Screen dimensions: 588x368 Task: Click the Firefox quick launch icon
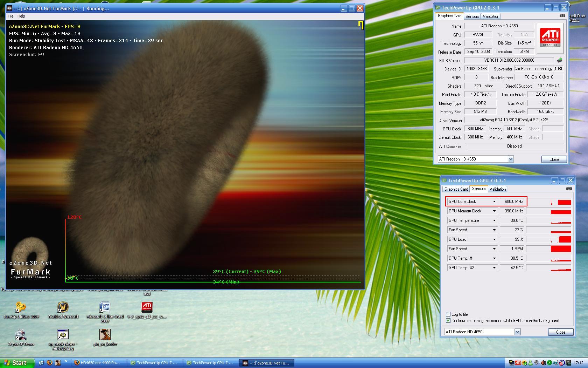[50, 363]
